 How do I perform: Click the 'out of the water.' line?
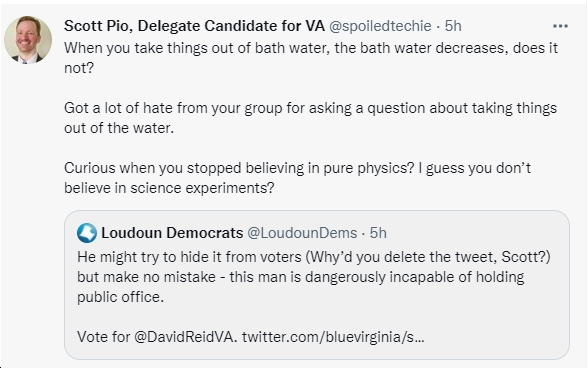[119, 128]
